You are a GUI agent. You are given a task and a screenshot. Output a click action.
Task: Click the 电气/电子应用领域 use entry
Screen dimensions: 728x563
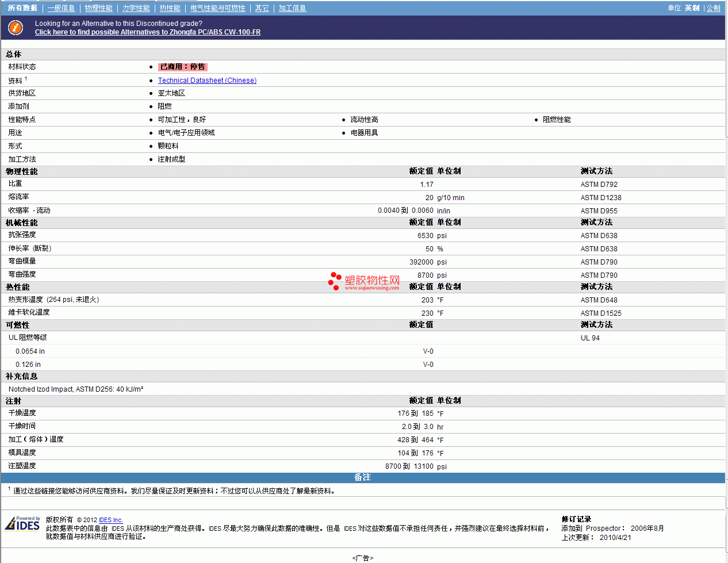point(186,133)
